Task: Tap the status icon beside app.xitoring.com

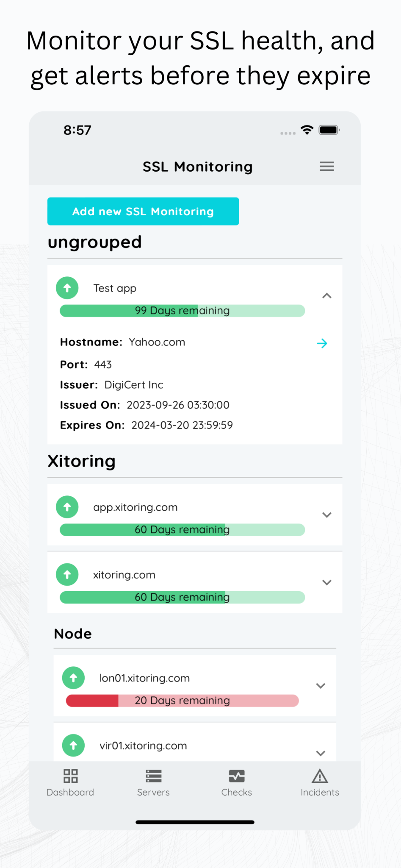Action: click(67, 506)
